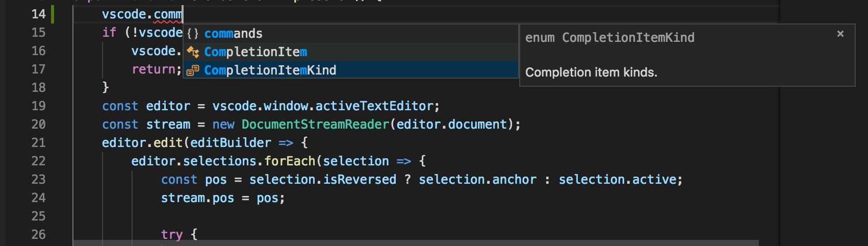This screenshot has height=246, width=868.
Task: Click the enum icon beside CompletionItemKind
Action: point(192,70)
